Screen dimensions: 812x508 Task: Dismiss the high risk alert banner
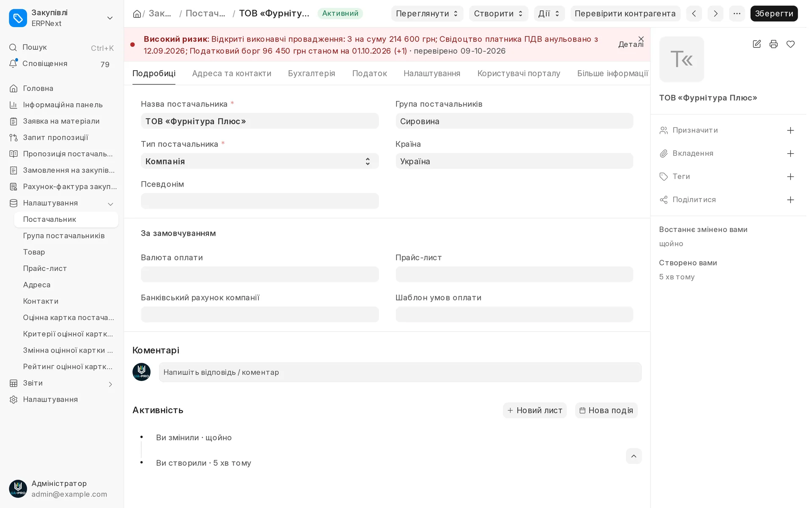coord(641,39)
